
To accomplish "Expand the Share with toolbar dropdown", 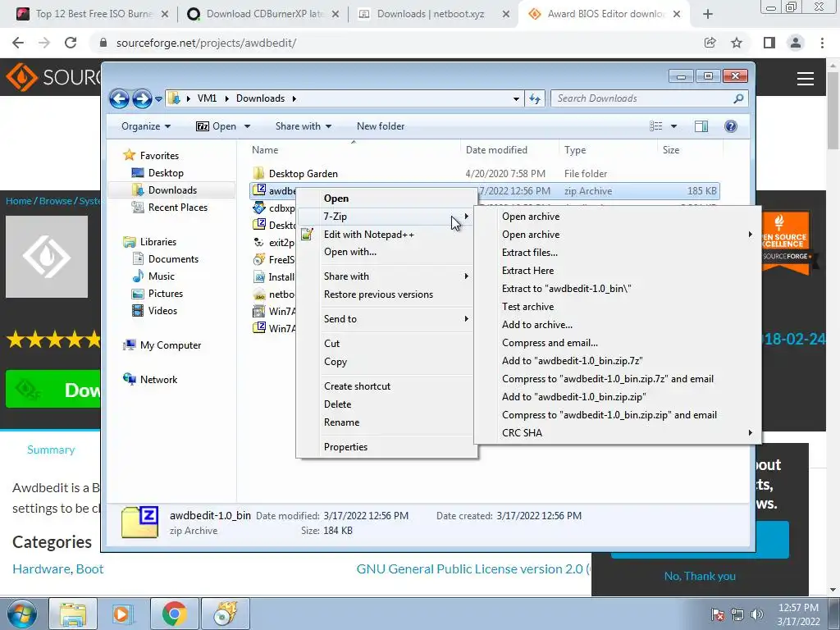I will pyautogui.click(x=304, y=126).
